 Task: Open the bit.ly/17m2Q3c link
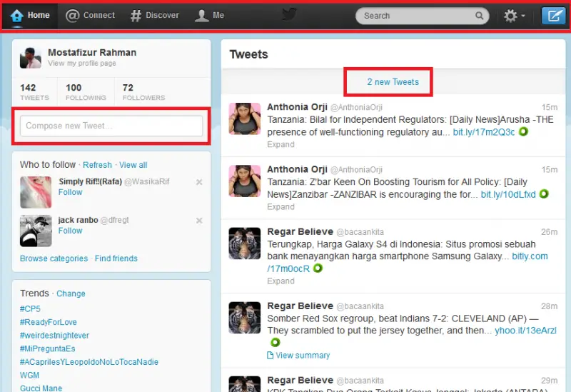tap(484, 132)
